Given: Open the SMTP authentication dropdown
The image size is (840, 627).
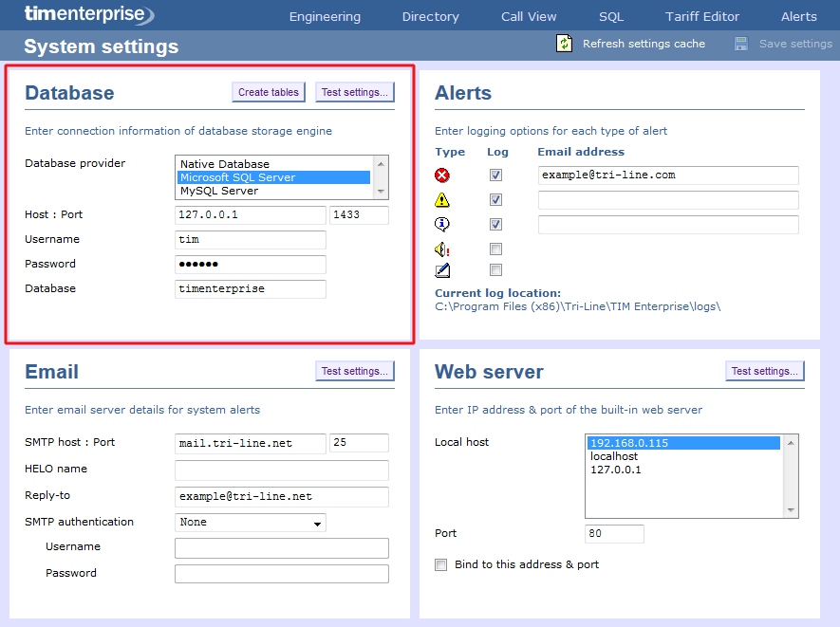Looking at the screenshot, I should [x=251, y=523].
